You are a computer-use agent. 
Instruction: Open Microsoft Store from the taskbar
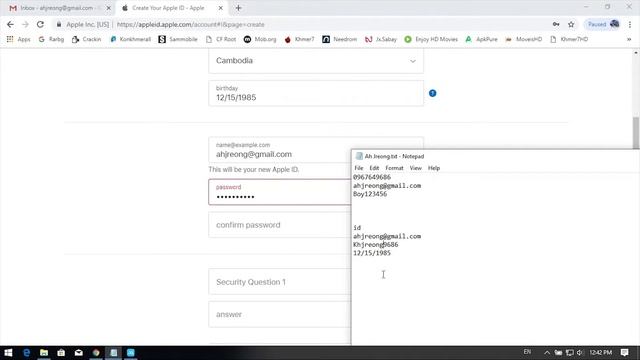[61, 353]
